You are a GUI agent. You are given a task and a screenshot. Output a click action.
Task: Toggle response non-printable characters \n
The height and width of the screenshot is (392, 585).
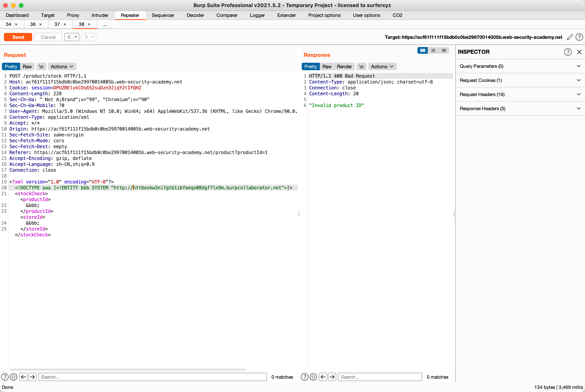[x=361, y=66]
